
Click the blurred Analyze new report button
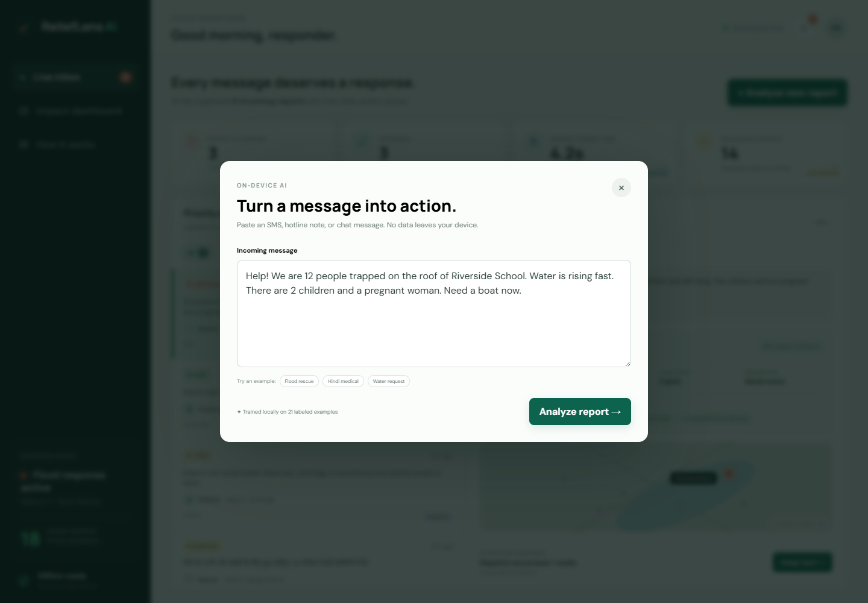pyautogui.click(x=787, y=93)
